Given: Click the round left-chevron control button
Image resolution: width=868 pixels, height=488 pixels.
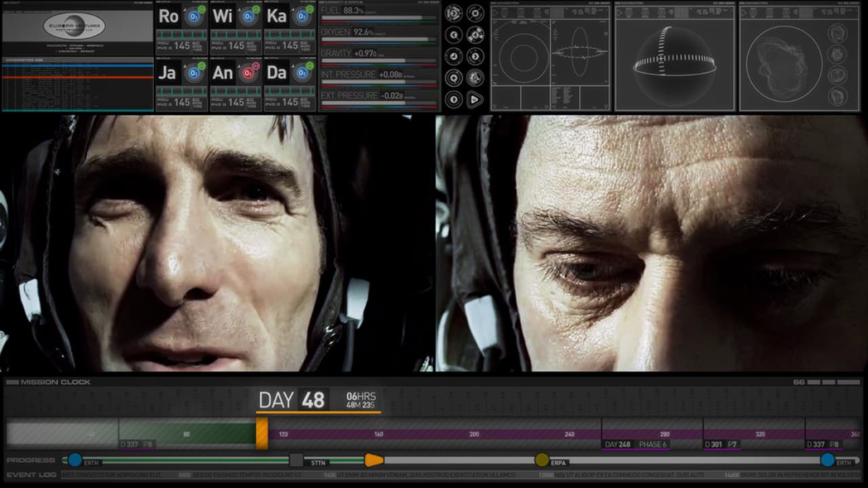Looking at the screenshot, I should (x=454, y=35).
